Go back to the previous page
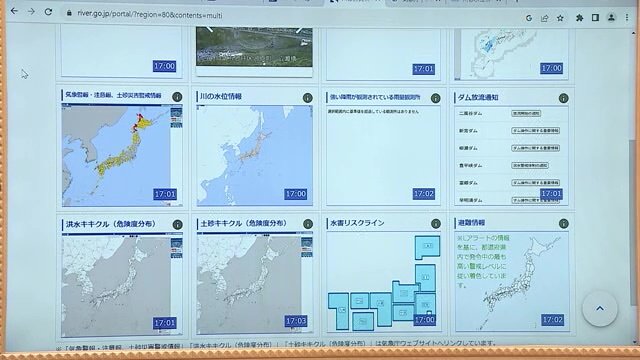The width and height of the screenshot is (640, 360). coord(15,11)
